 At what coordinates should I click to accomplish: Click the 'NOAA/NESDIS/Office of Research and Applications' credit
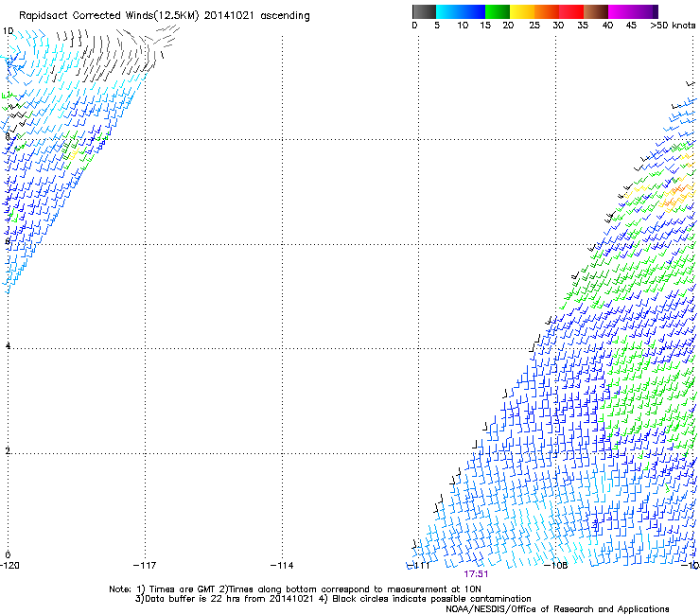click(x=557, y=609)
